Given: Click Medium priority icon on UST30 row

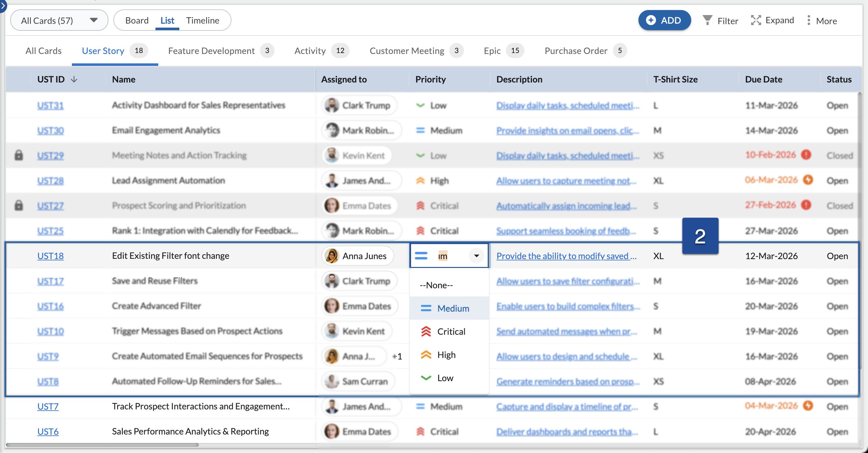Looking at the screenshot, I should 420,130.
